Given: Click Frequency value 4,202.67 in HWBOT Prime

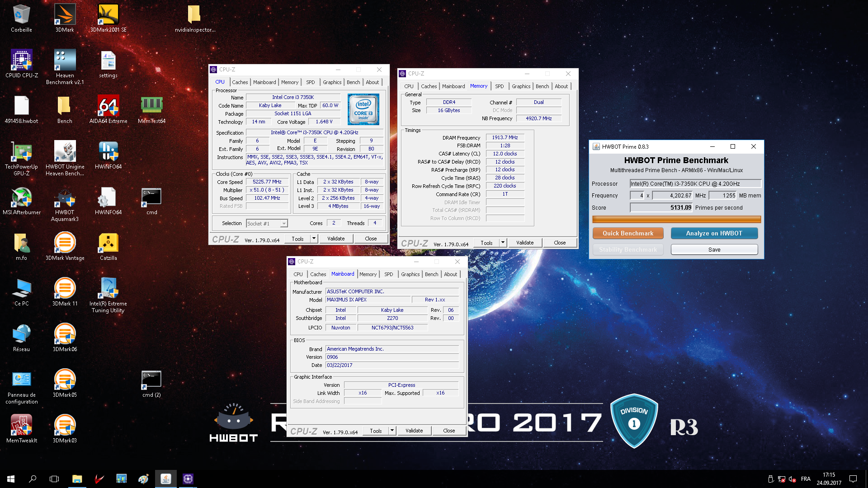Looking at the screenshot, I should (672, 196).
